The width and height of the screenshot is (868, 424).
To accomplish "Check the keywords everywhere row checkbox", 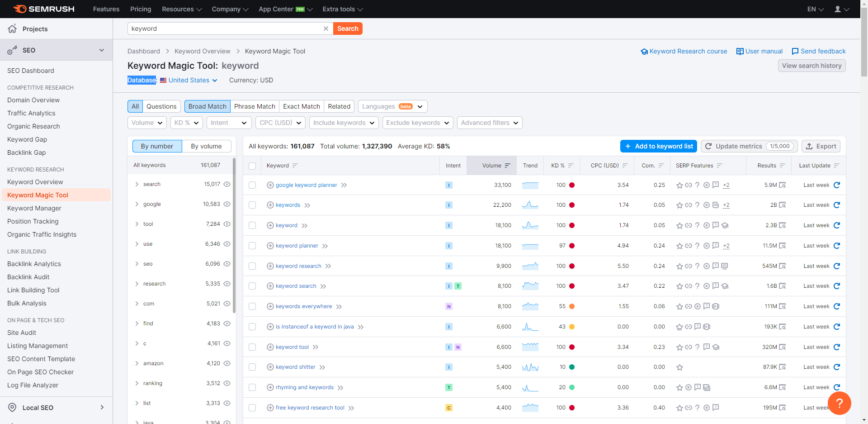I will tap(252, 306).
